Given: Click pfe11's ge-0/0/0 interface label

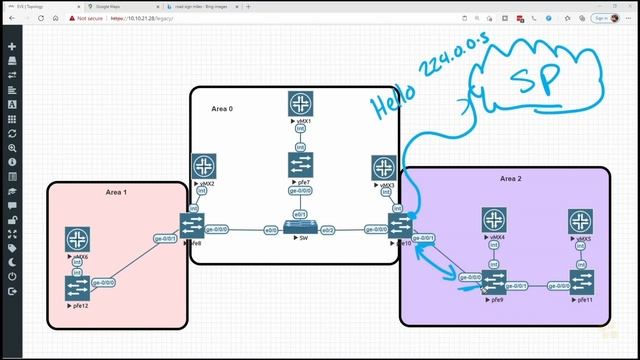Looking at the screenshot, I should 559,286.
